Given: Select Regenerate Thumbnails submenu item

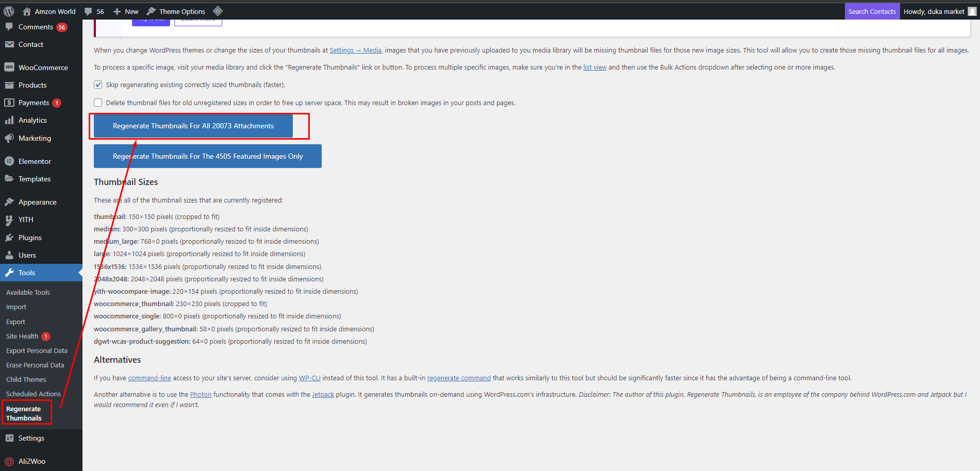Looking at the screenshot, I should pyautogui.click(x=24, y=413).
